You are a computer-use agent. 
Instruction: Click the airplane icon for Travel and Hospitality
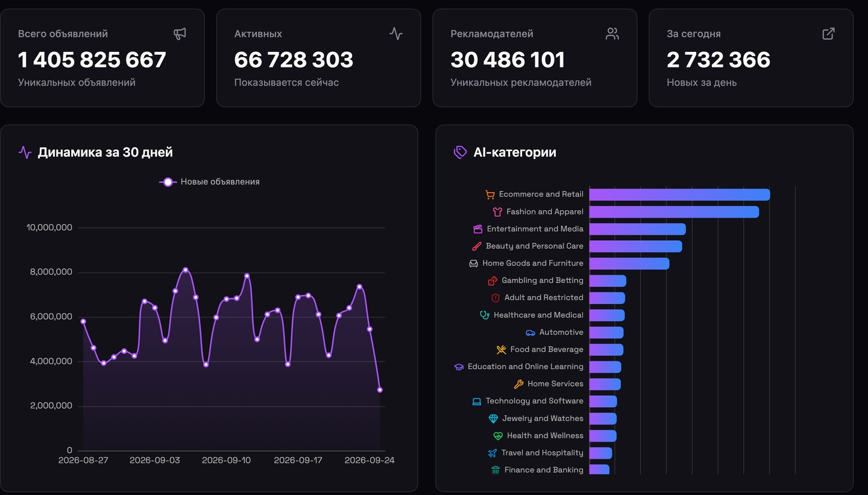pos(492,453)
